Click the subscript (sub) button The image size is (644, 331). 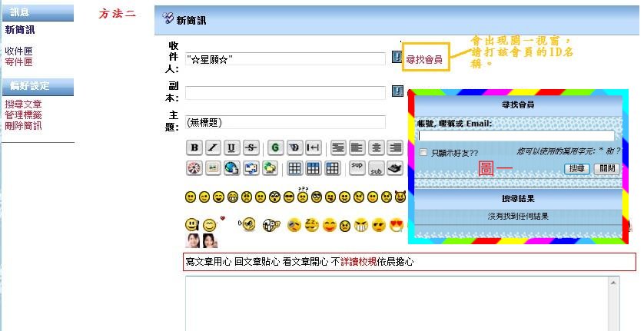[x=376, y=168]
